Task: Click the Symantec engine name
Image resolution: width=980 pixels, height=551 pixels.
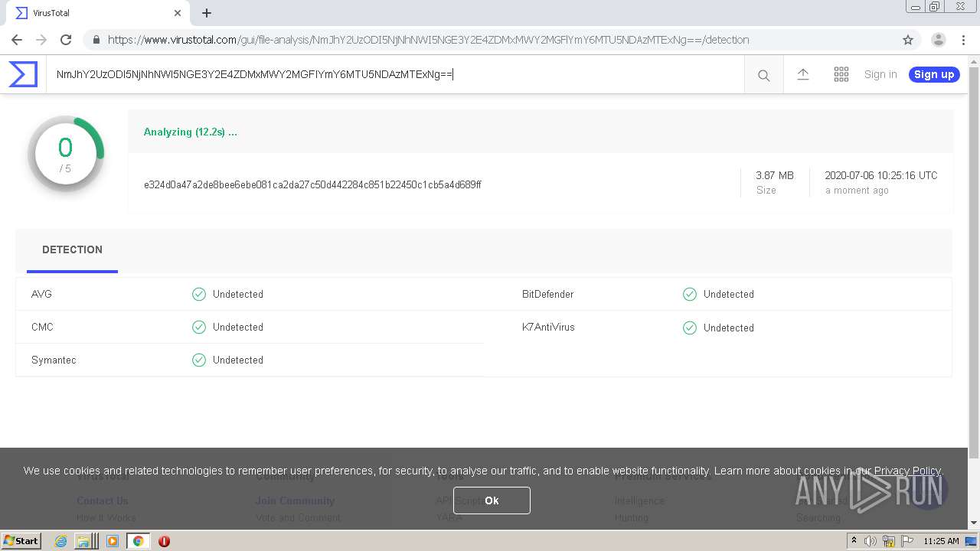Action: click(x=54, y=360)
